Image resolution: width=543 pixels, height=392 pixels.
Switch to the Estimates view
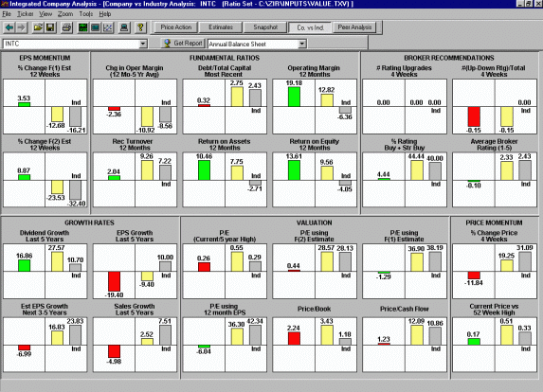click(221, 27)
